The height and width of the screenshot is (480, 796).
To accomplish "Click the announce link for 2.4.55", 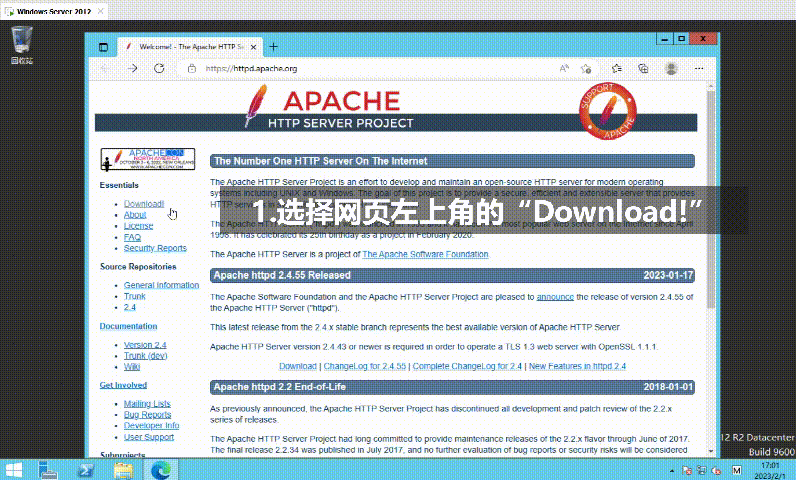I will [x=555, y=297].
